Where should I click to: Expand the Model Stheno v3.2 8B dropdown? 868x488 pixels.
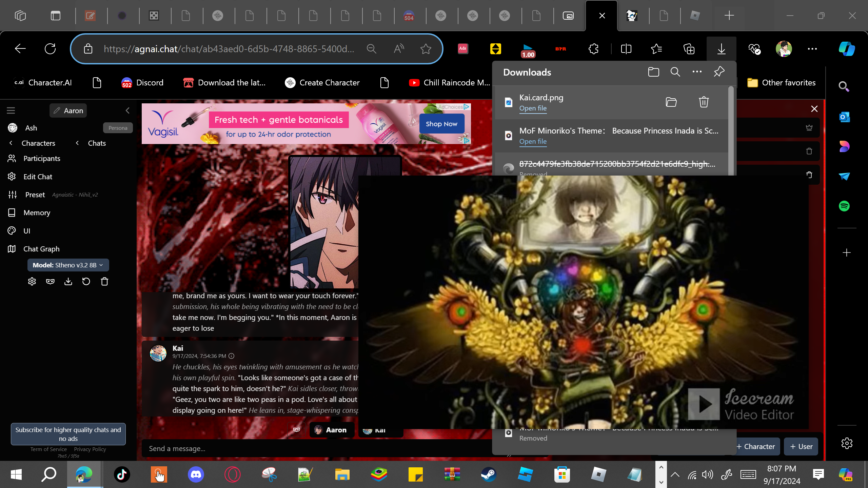68,265
